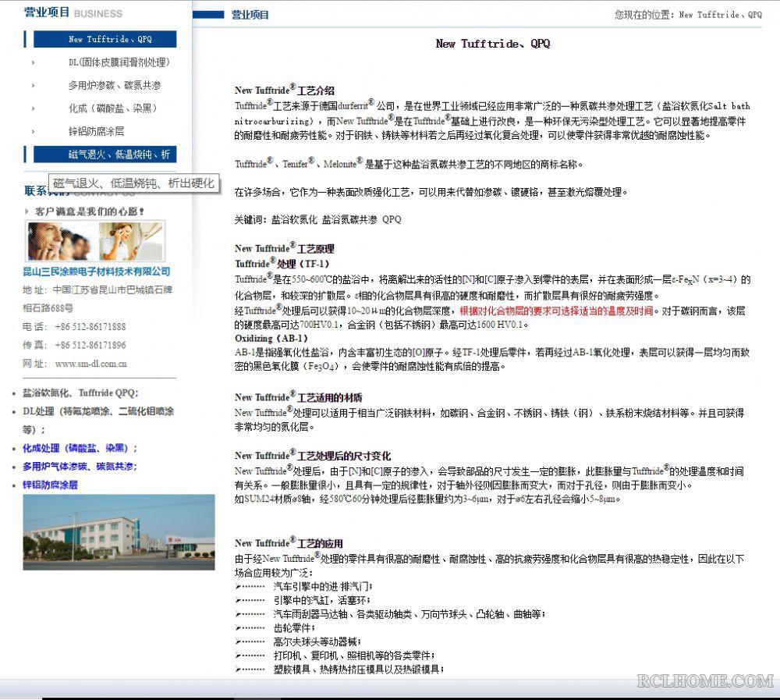This screenshot has height=700, width=780.
Task: Open 多用炉气体渗碳、碳氮共渗 list link
Action: click(80, 467)
